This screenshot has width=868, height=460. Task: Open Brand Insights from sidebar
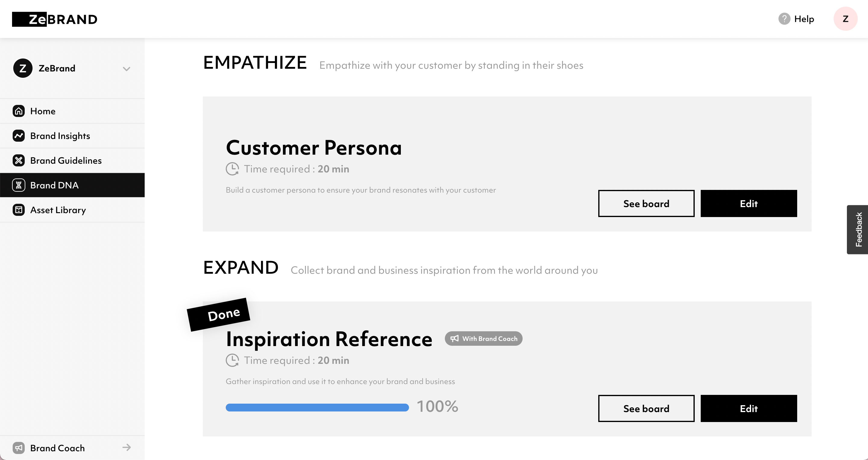(x=60, y=135)
